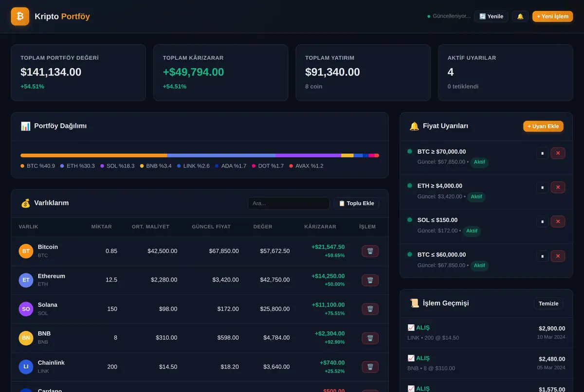Delete the ETH ≥ $4,000.00 alert

point(558,187)
